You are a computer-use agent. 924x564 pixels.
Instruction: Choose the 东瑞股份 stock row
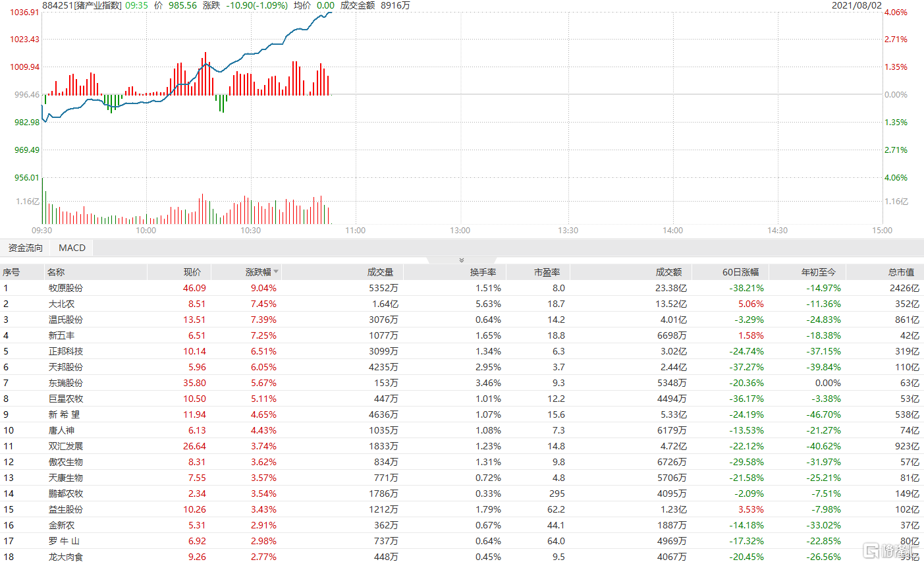click(462, 383)
